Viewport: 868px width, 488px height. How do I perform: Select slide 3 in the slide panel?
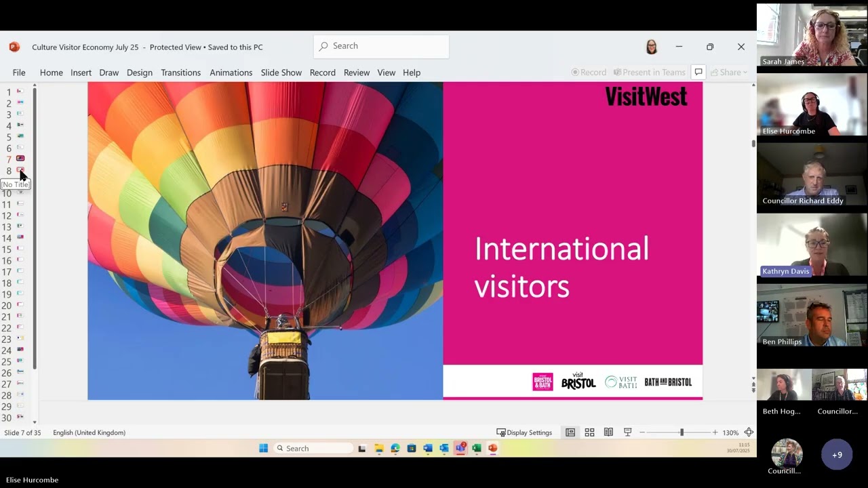coord(20,114)
